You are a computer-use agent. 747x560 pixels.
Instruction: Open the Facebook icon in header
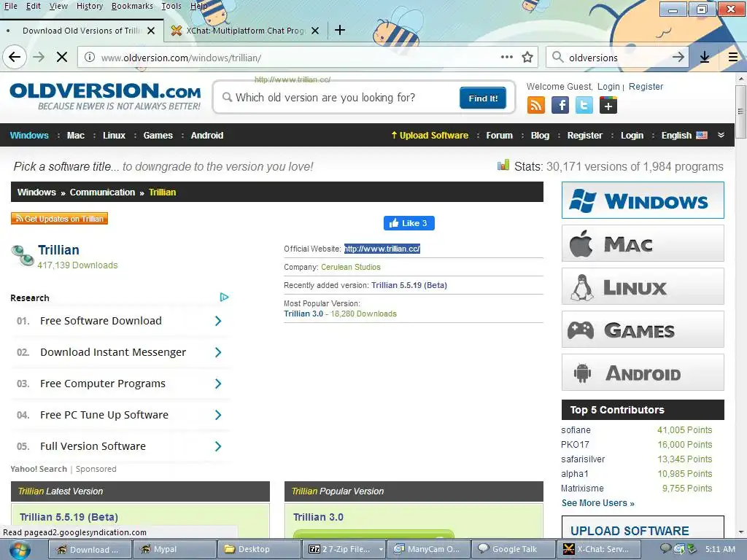(560, 105)
